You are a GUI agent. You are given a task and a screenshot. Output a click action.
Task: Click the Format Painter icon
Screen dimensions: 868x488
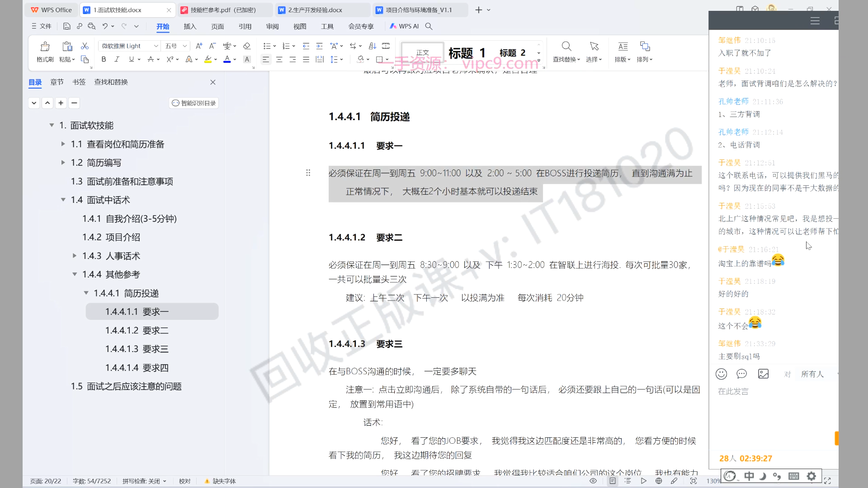pyautogui.click(x=45, y=47)
